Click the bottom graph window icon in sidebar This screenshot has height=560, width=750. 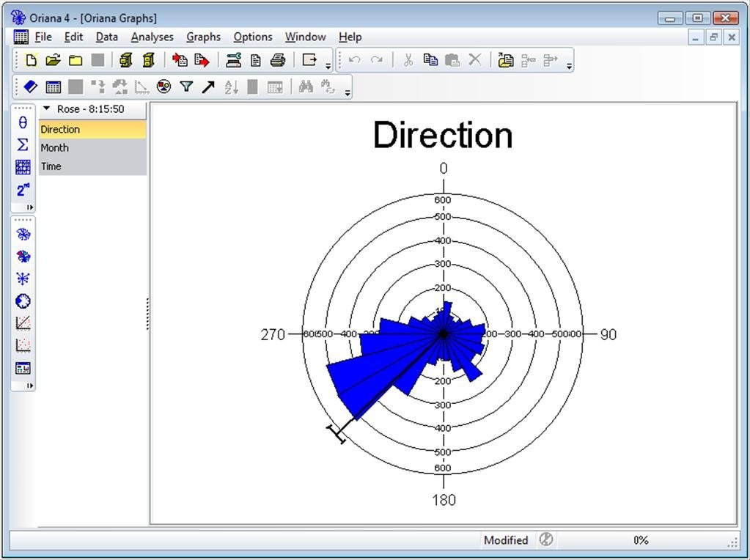23,368
